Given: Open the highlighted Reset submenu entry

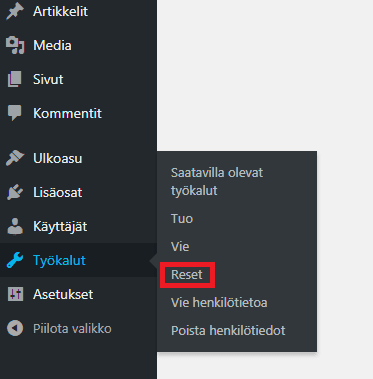Looking at the screenshot, I should pos(187,275).
